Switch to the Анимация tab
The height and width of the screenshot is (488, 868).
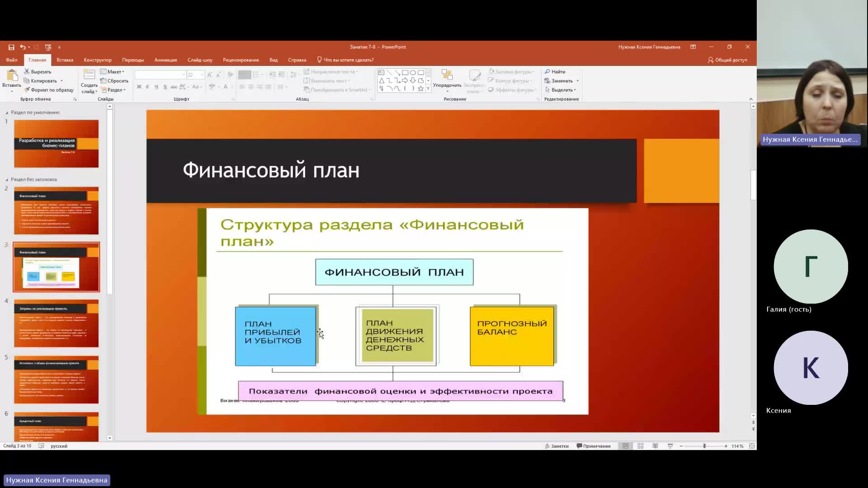[165, 60]
